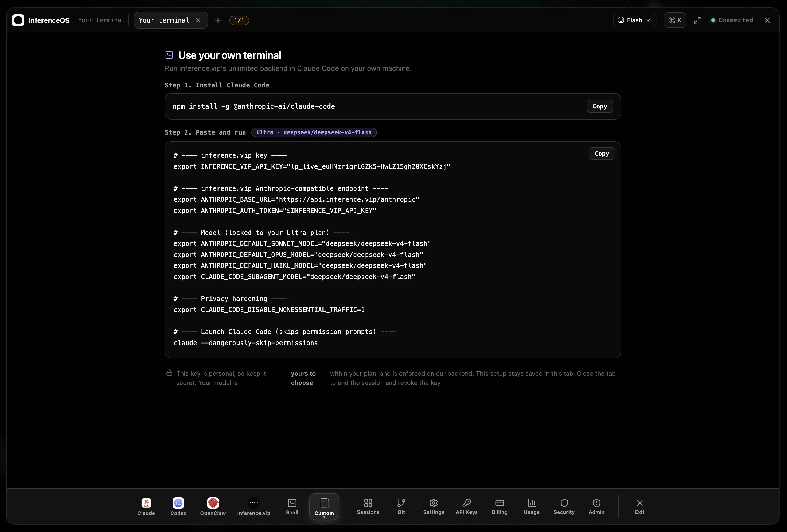Click the 'Your terminal' breadcrumb label

coord(101,20)
